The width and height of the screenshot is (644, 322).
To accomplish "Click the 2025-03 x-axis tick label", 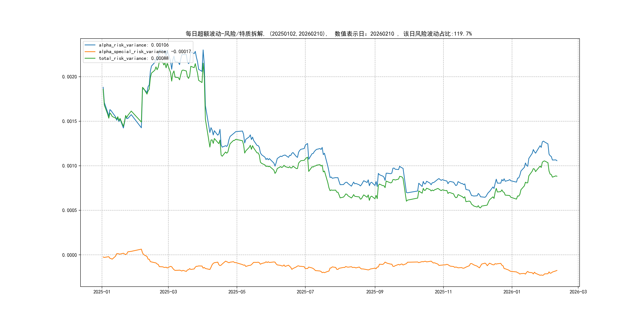I will (x=168, y=292).
